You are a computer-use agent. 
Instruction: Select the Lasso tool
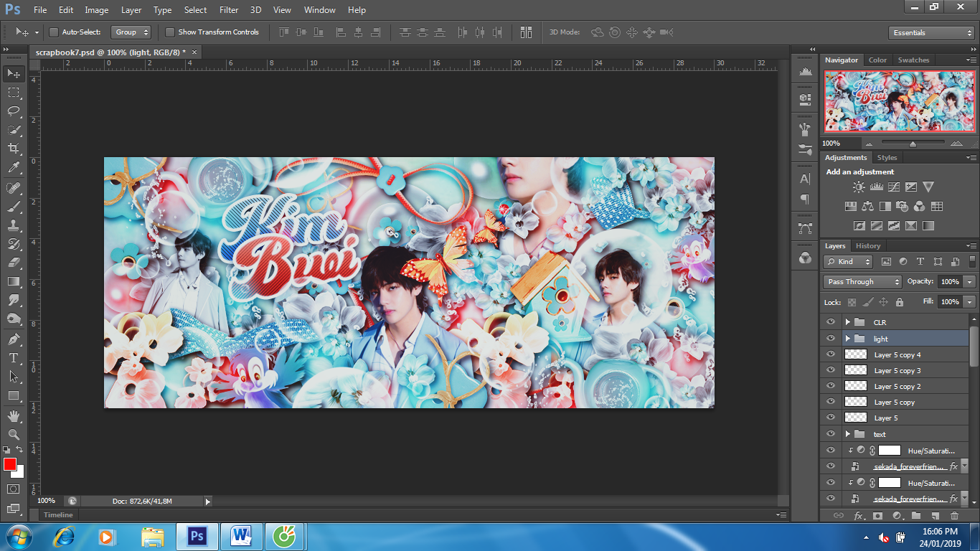(x=14, y=110)
